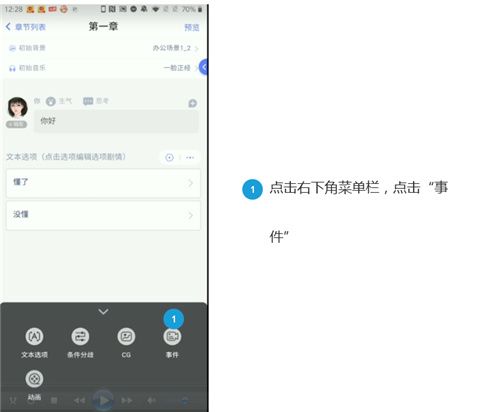Select the CG menu icon
Screen dimensions: 480x412
click(126, 337)
